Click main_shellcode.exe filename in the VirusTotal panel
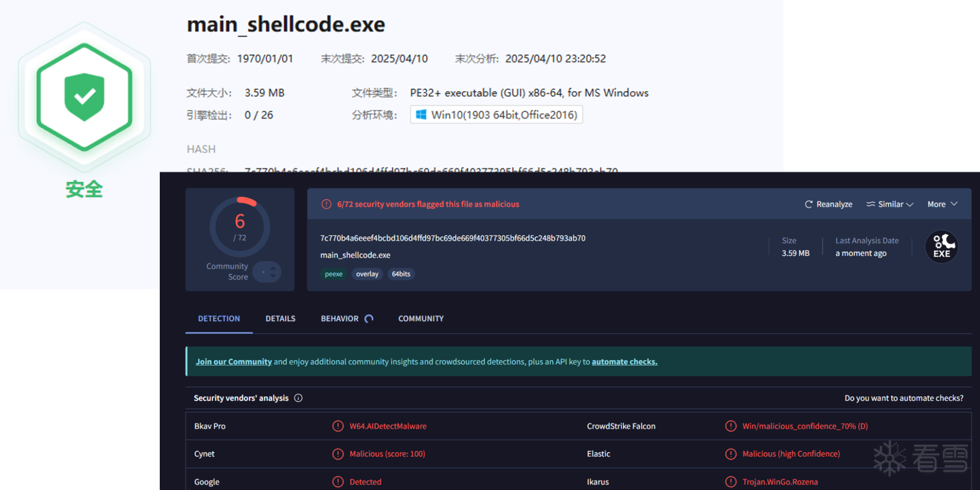 click(x=355, y=255)
